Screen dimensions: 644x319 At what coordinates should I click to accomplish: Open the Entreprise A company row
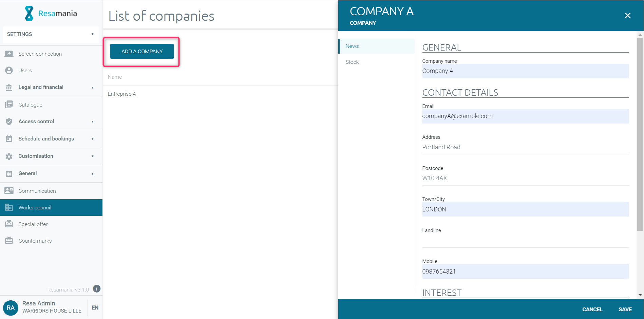point(122,94)
